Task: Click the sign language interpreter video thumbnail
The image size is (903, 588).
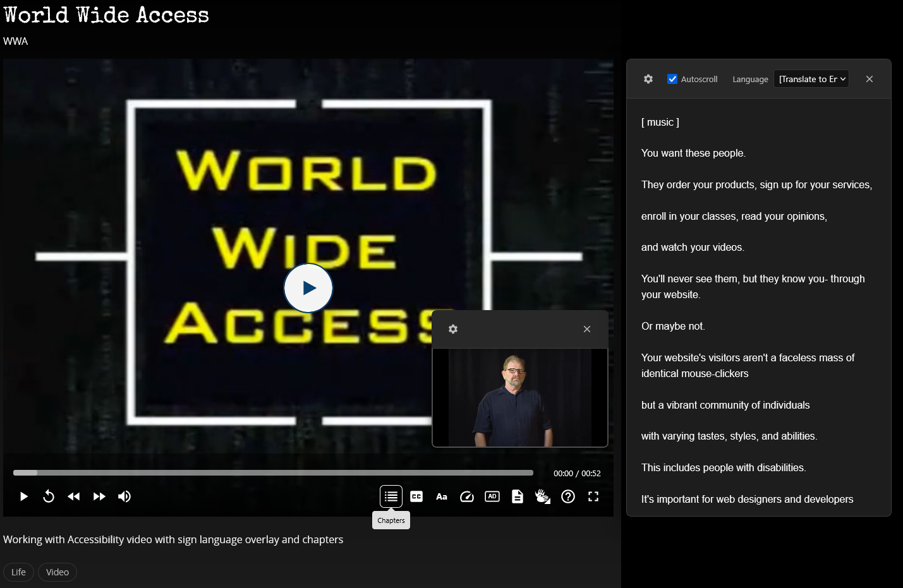Action: (520, 398)
